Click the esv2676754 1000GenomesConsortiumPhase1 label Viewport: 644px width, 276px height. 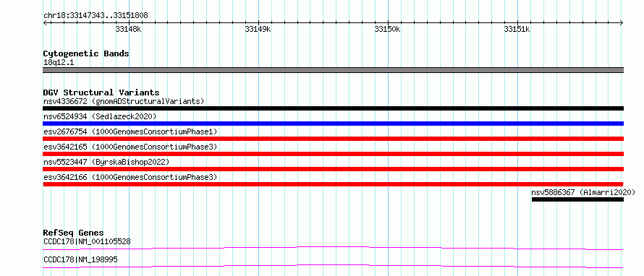click(130, 131)
